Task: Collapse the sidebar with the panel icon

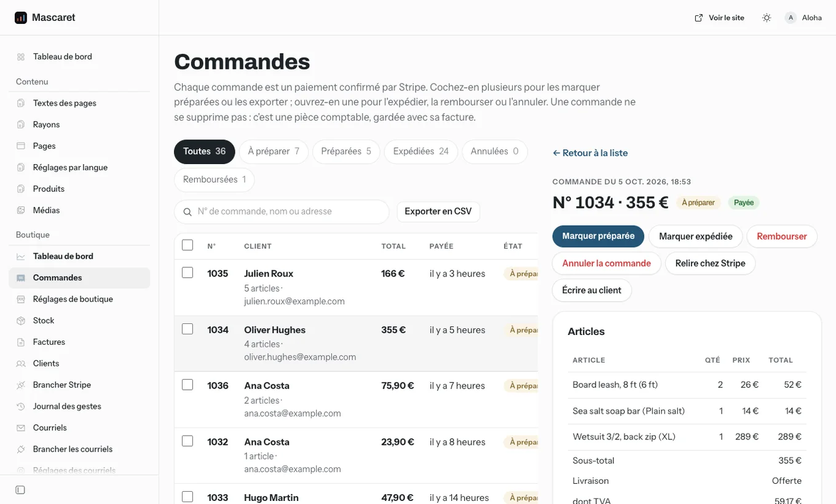Action: tap(20, 490)
